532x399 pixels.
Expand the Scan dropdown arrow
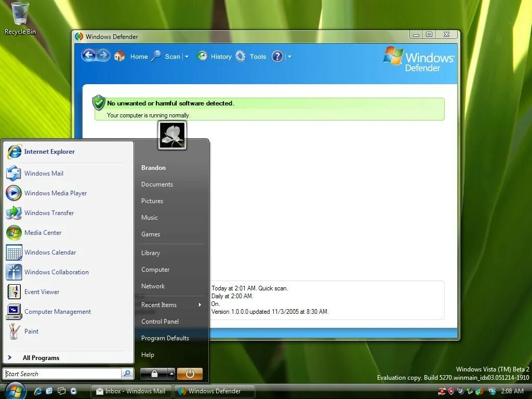point(187,56)
